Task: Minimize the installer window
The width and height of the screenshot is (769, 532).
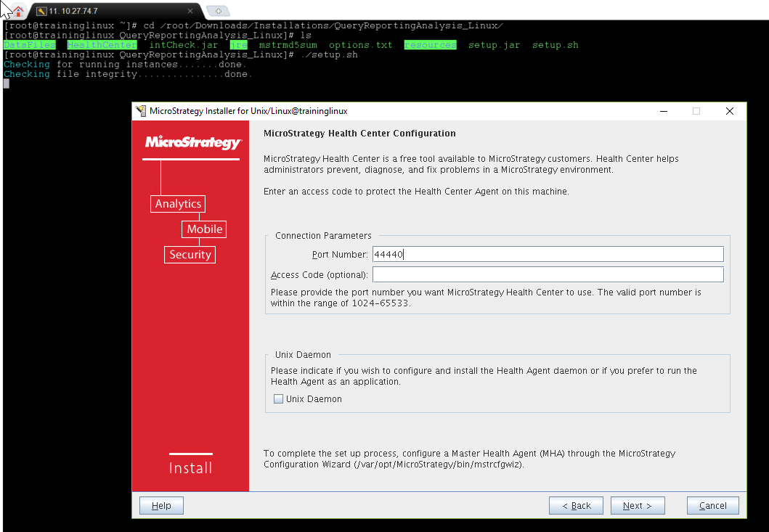Action: (x=663, y=111)
